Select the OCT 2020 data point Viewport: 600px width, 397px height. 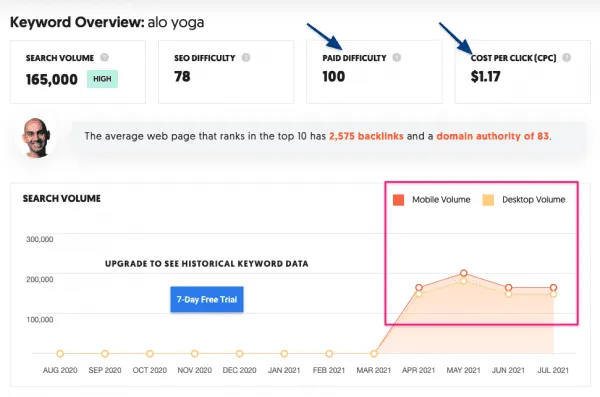[x=150, y=354]
